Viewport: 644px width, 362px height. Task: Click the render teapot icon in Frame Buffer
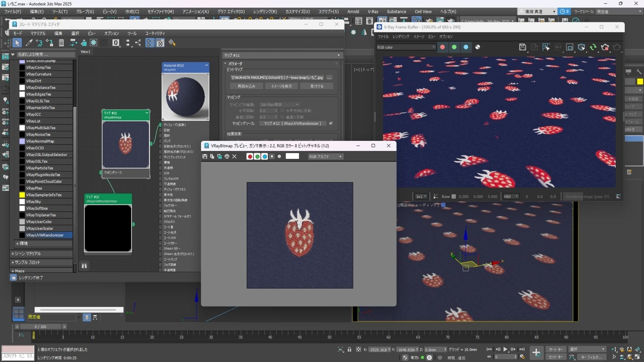point(605,47)
